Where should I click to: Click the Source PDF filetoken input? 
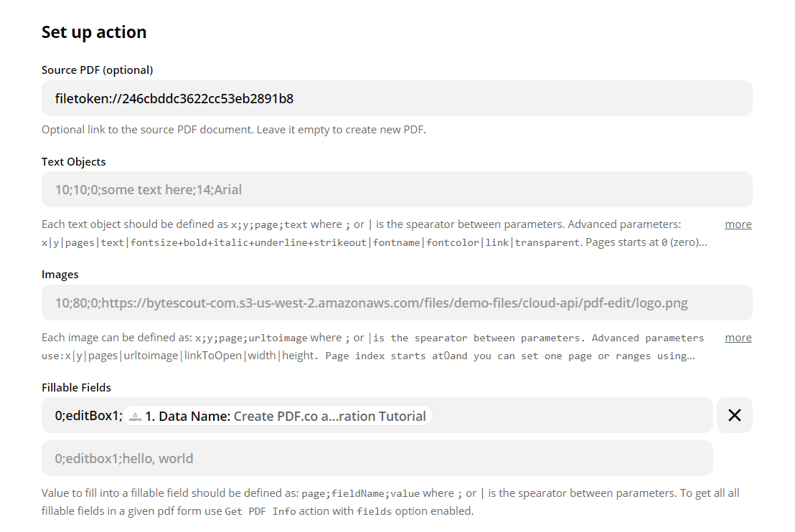[397, 98]
